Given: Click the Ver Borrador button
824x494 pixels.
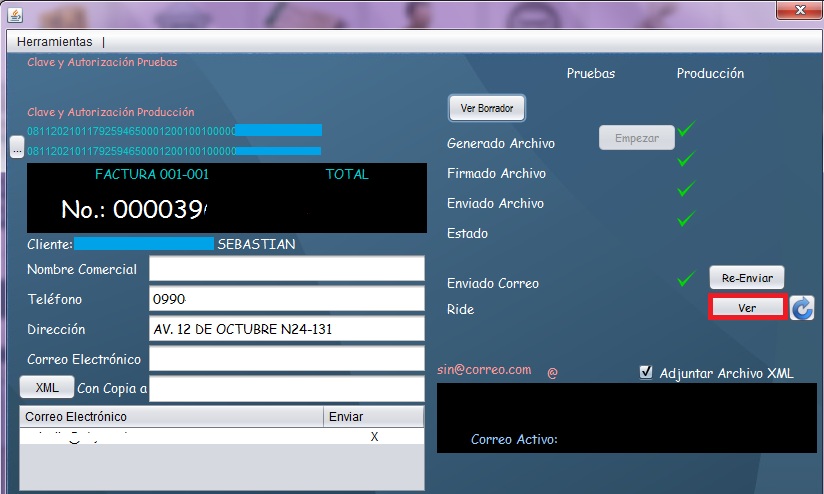Looking at the screenshot, I should 486,107.
